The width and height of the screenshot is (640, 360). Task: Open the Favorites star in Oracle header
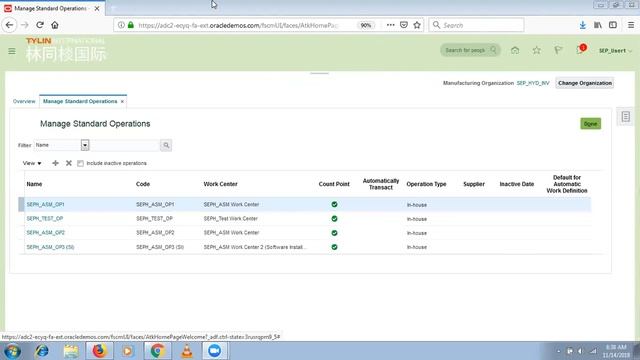pos(536,50)
